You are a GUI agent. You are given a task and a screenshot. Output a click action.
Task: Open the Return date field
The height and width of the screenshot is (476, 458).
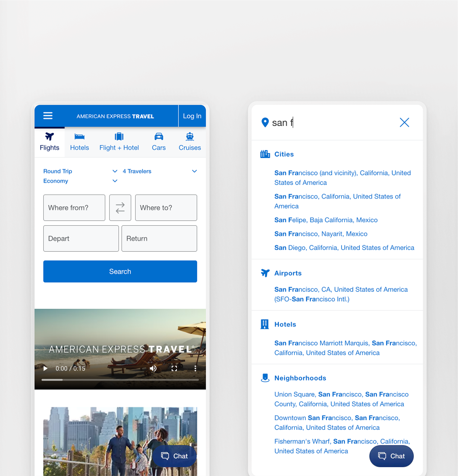(x=159, y=238)
